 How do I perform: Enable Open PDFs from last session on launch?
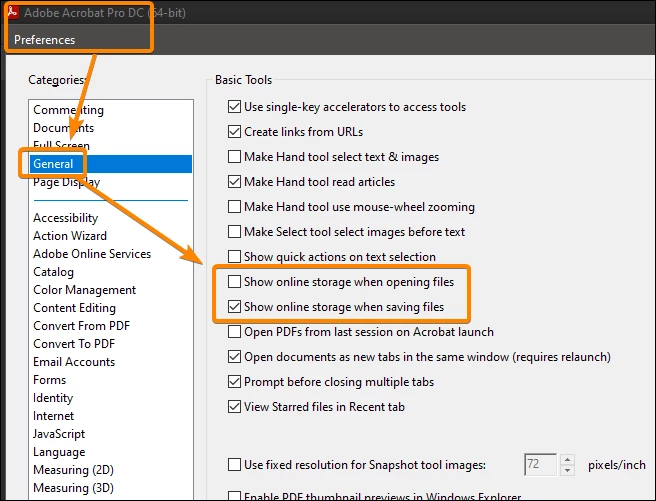[234, 332]
